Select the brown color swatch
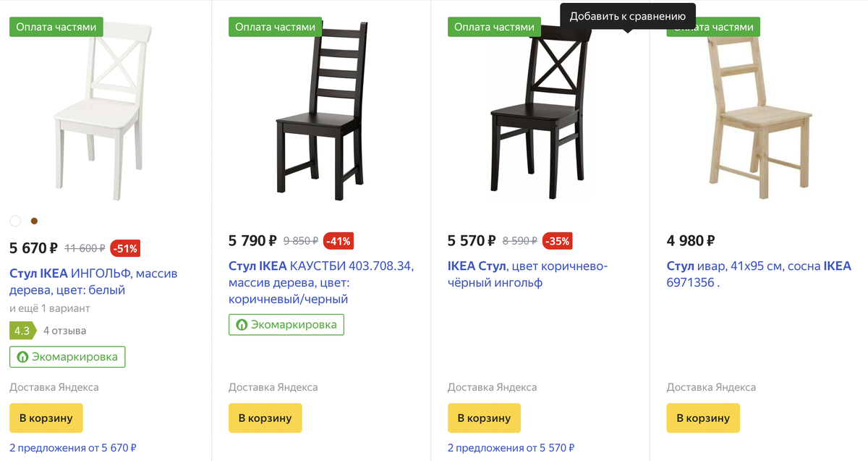This screenshot has width=868, height=461. pyautogui.click(x=34, y=221)
